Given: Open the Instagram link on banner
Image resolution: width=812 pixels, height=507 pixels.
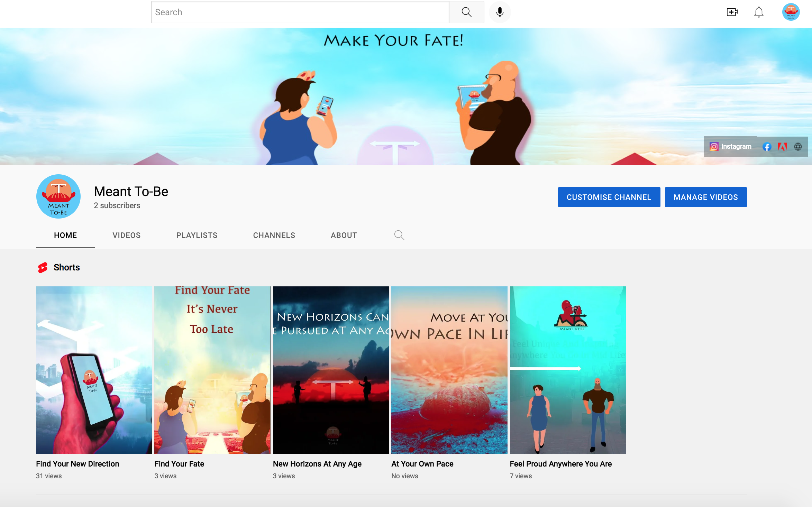Looking at the screenshot, I should (x=730, y=147).
